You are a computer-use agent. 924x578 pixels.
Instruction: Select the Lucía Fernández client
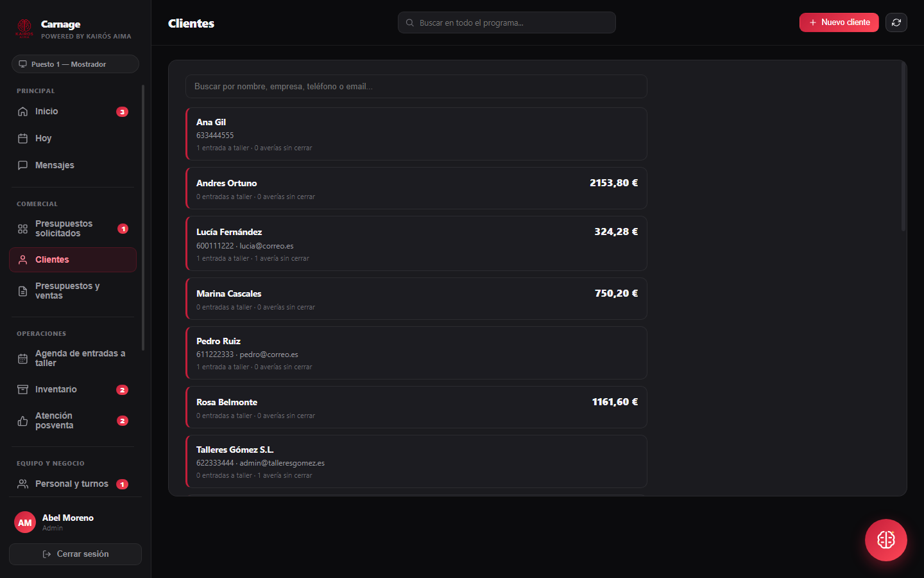point(416,243)
